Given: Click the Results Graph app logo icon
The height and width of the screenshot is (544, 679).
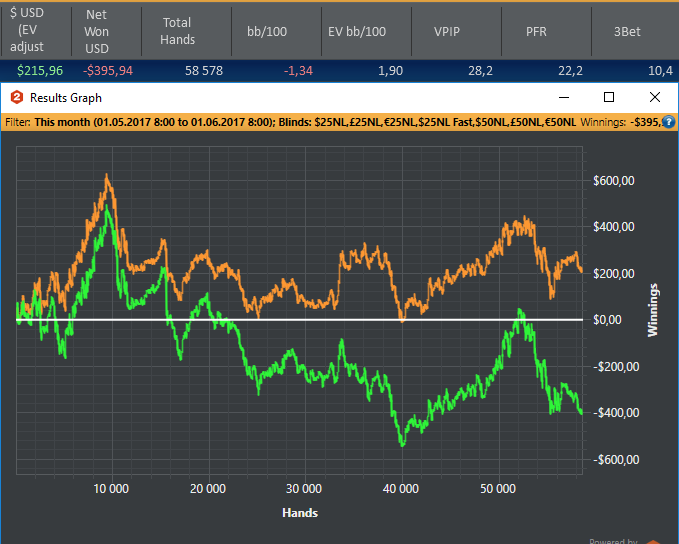Looking at the screenshot, I should click(x=16, y=97).
